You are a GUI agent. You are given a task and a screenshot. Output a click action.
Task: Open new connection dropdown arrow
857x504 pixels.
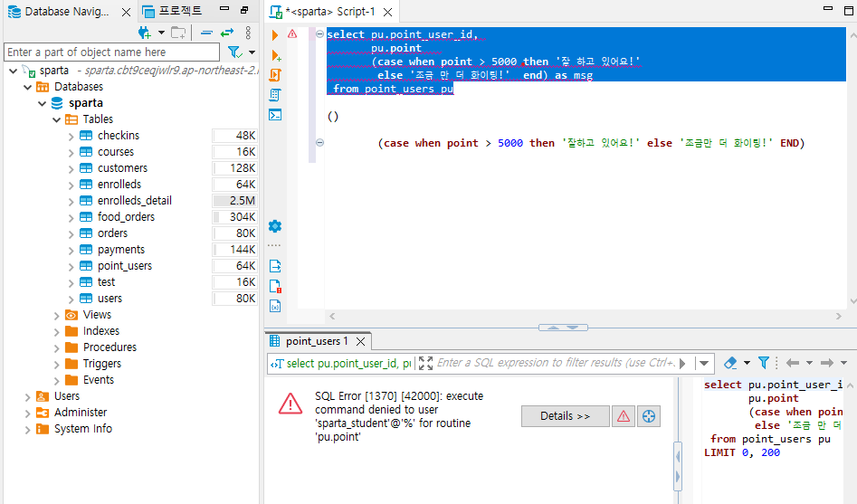pos(161,33)
